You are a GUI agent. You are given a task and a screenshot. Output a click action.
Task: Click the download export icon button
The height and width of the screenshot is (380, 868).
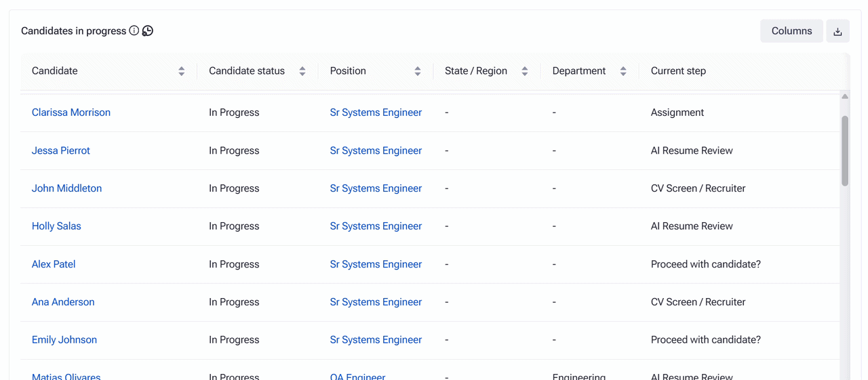pos(837,31)
